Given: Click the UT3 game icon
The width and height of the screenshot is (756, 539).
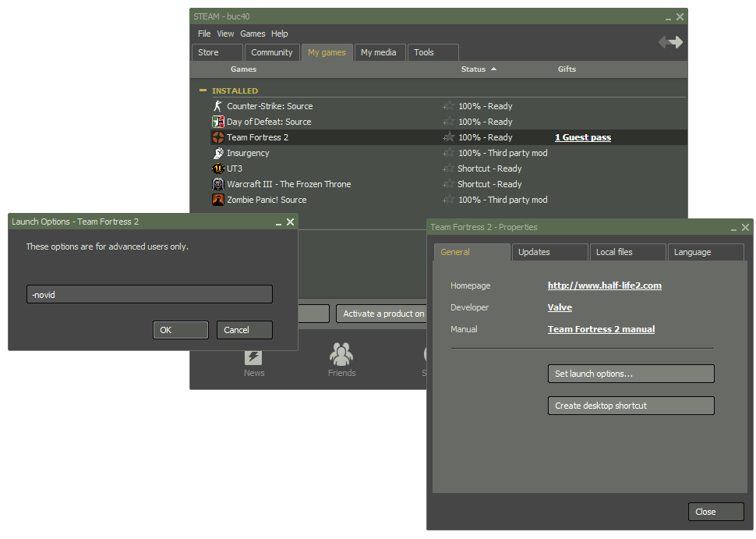Looking at the screenshot, I should (218, 168).
